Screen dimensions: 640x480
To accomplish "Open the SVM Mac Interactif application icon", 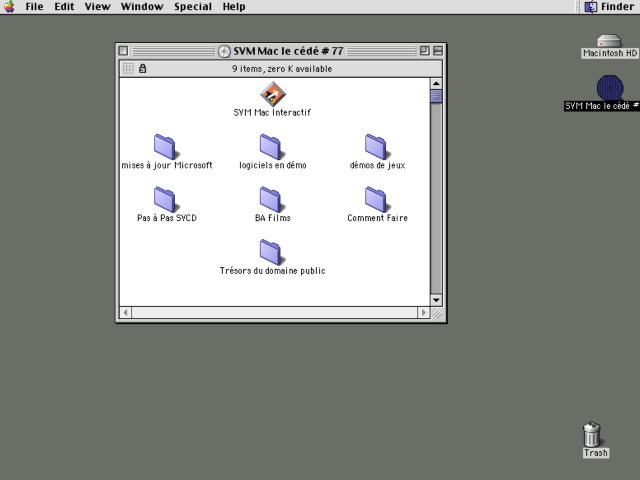I will [273, 94].
